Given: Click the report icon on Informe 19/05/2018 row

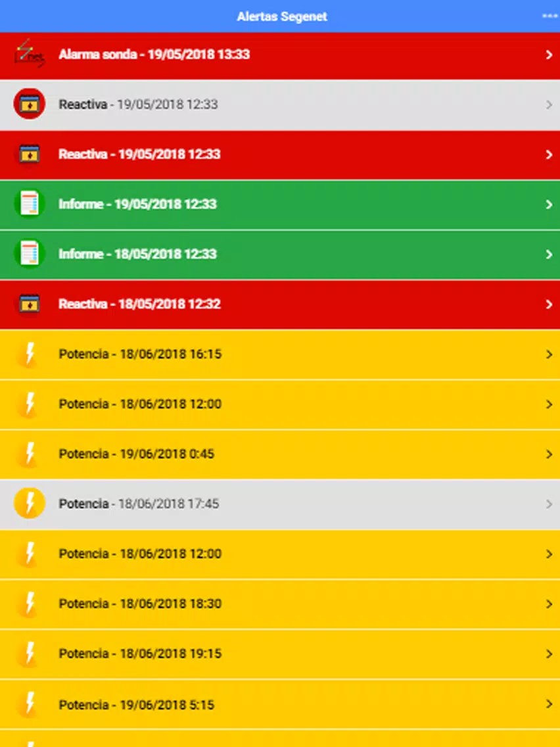Looking at the screenshot, I should (30, 204).
